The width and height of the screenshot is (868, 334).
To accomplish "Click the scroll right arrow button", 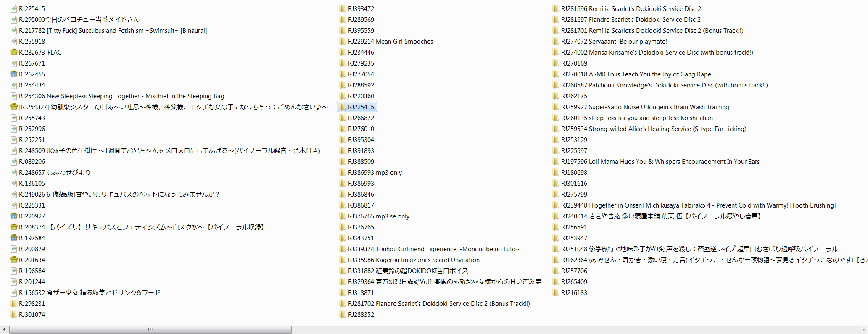I will [864, 329].
